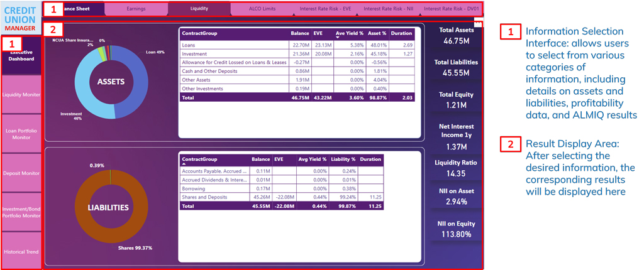
Task: Click the 11.25 Shares and Deposits duration
Action: tap(370, 197)
